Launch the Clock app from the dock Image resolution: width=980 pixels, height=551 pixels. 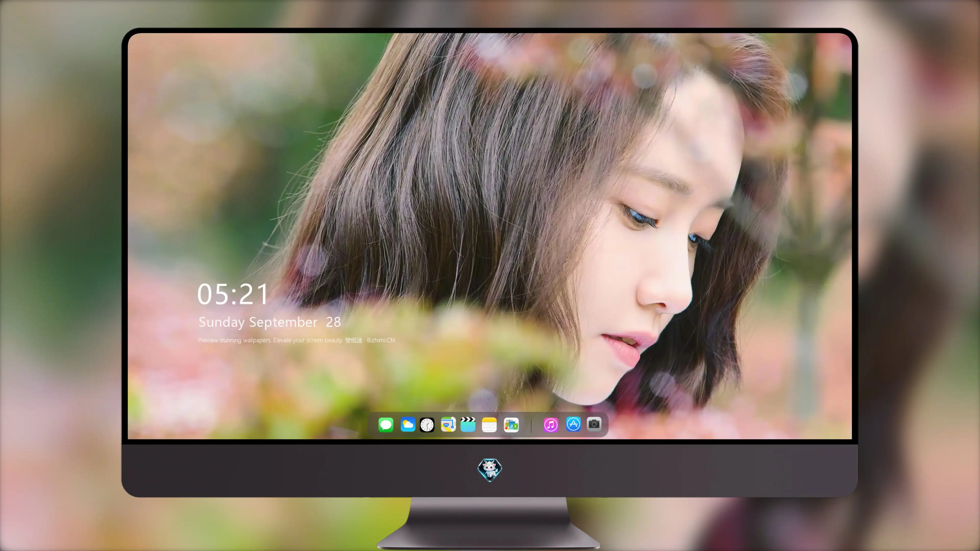click(x=427, y=424)
